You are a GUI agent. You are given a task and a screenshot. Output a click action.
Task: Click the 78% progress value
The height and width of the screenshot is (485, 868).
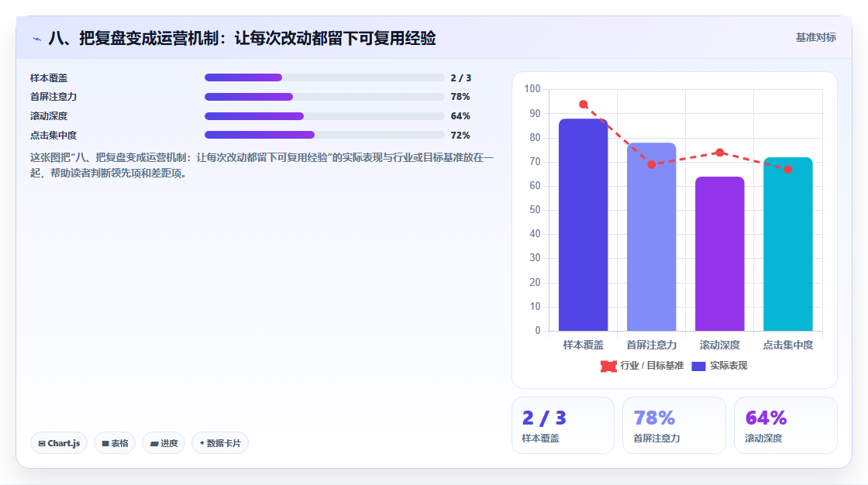pos(460,97)
